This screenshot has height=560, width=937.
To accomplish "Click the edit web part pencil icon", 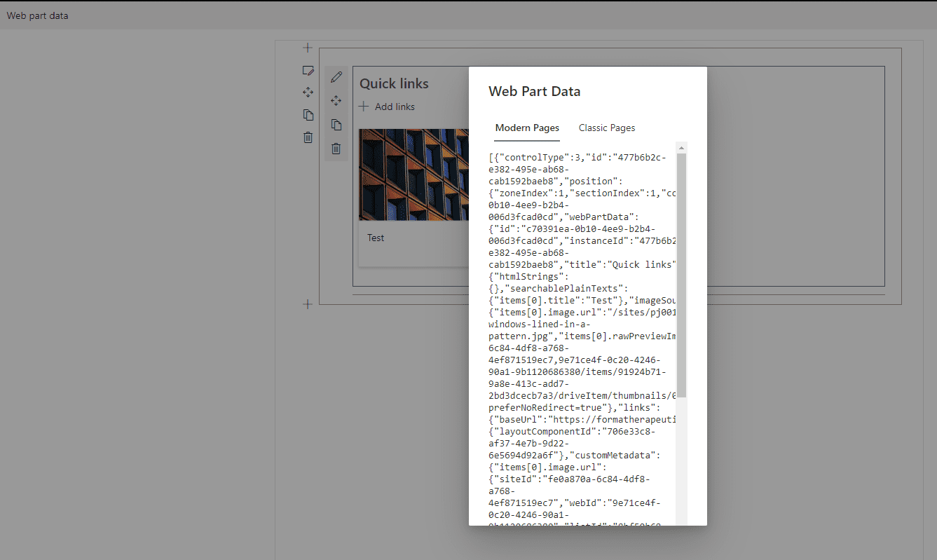I will click(x=336, y=77).
